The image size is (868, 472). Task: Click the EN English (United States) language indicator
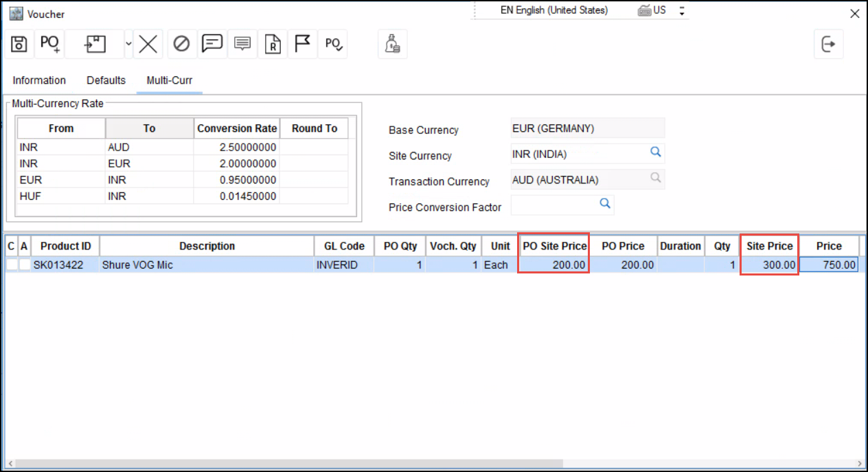click(x=554, y=10)
